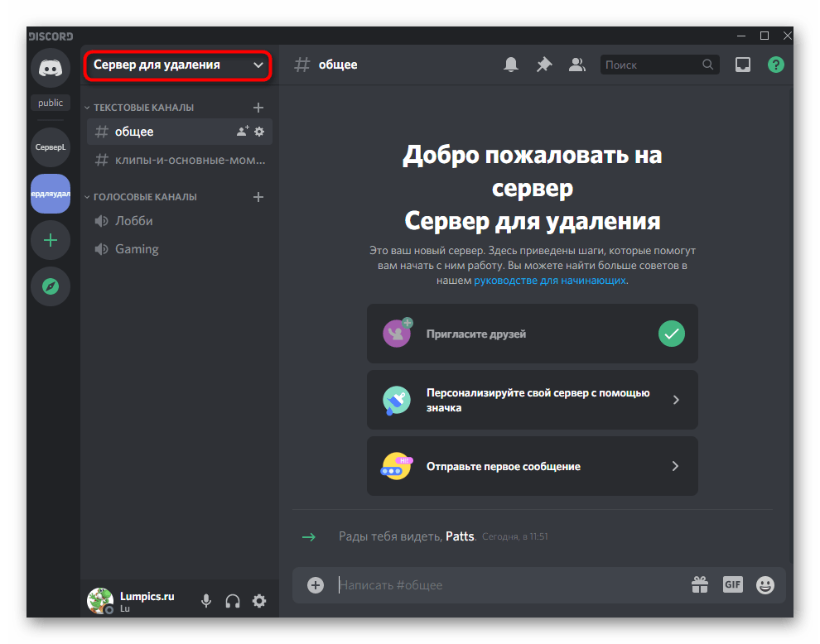Open server dropdown Сервер для удаления

(178, 65)
